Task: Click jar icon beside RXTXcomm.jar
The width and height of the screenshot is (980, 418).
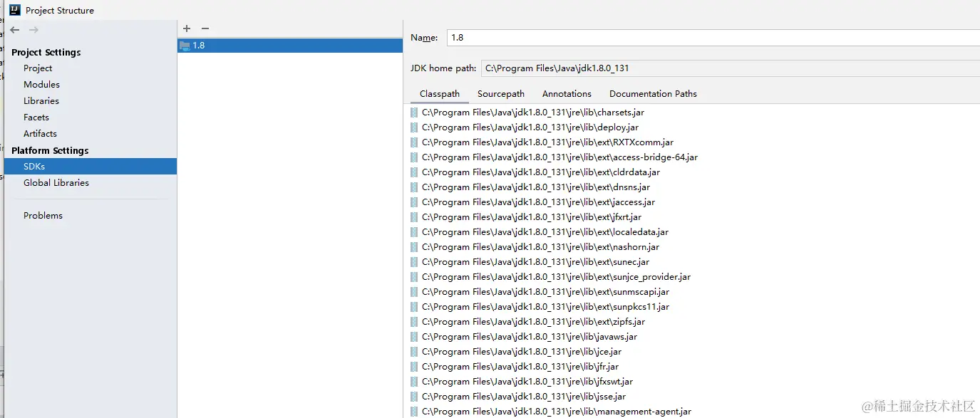Action: coord(414,142)
